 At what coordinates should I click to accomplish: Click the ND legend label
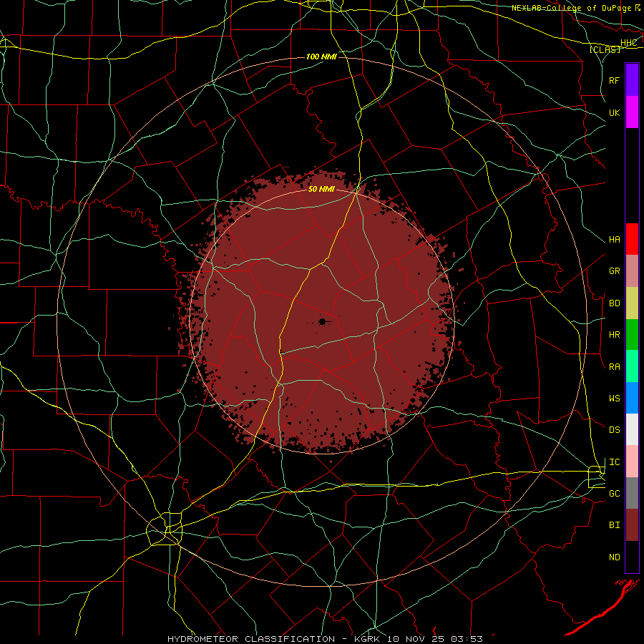(x=614, y=557)
